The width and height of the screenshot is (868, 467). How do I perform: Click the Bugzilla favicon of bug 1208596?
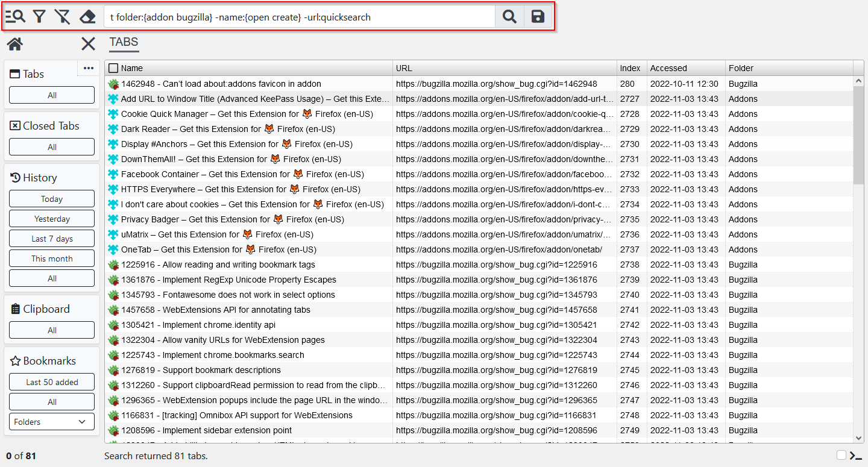tap(113, 430)
